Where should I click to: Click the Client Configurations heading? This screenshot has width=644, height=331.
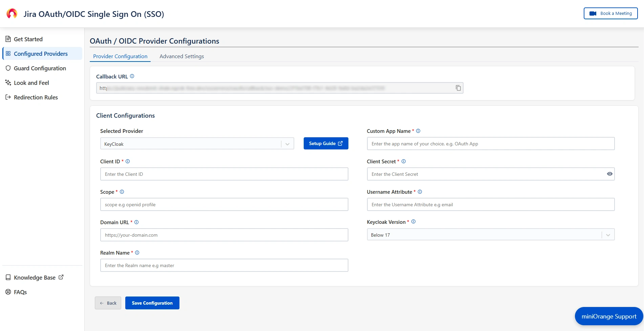click(x=125, y=115)
